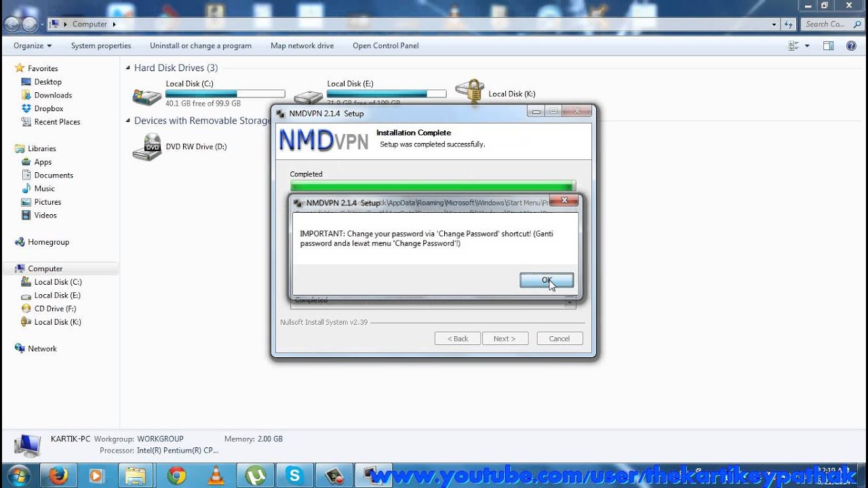Select Downloads under Favorites
The height and width of the screenshot is (488, 868).
53,95
